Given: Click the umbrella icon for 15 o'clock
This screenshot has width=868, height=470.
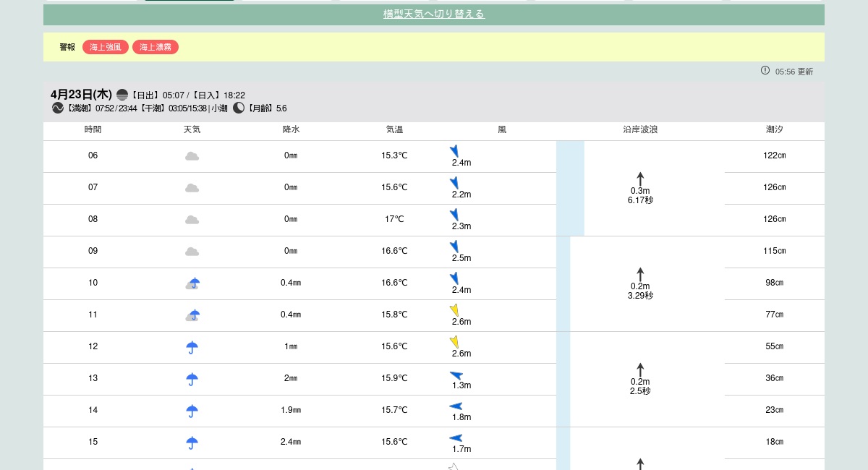Looking at the screenshot, I should pyautogui.click(x=192, y=443).
